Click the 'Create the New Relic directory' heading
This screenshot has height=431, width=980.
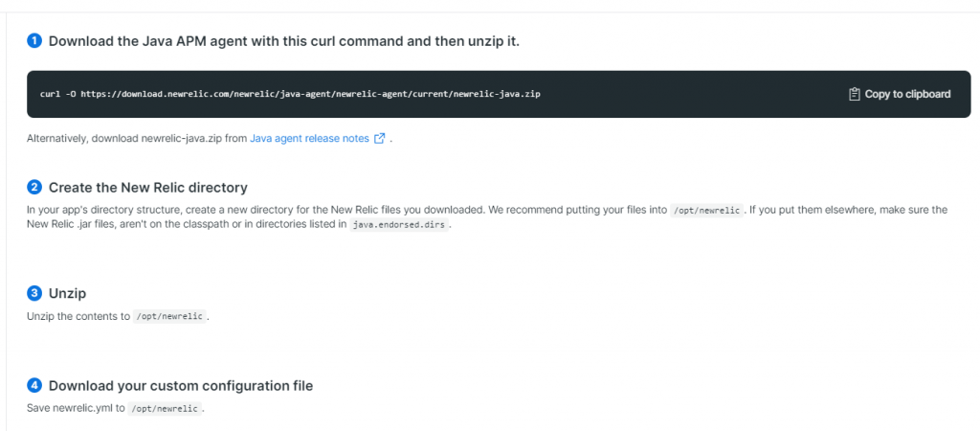147,188
